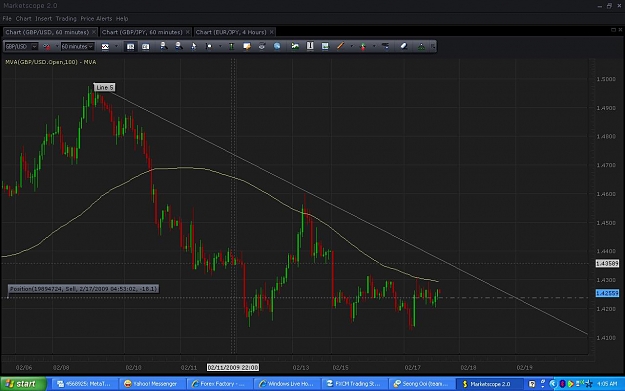The width and height of the screenshot is (625, 391).
Task: Close the inner chart pane
Action: click(x=620, y=30)
